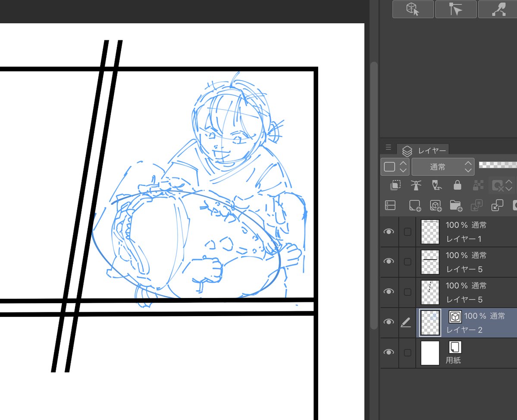The image size is (517, 420).
Task: Click the レイヤー 2 thumbnail
Action: click(430, 323)
